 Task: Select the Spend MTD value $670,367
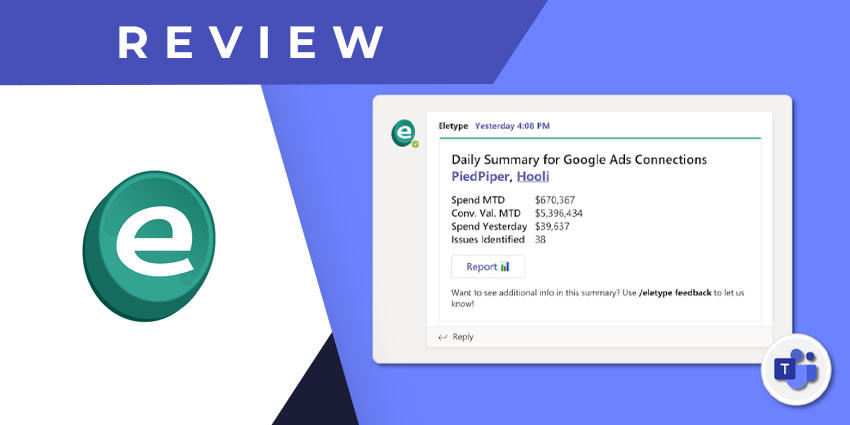click(555, 200)
